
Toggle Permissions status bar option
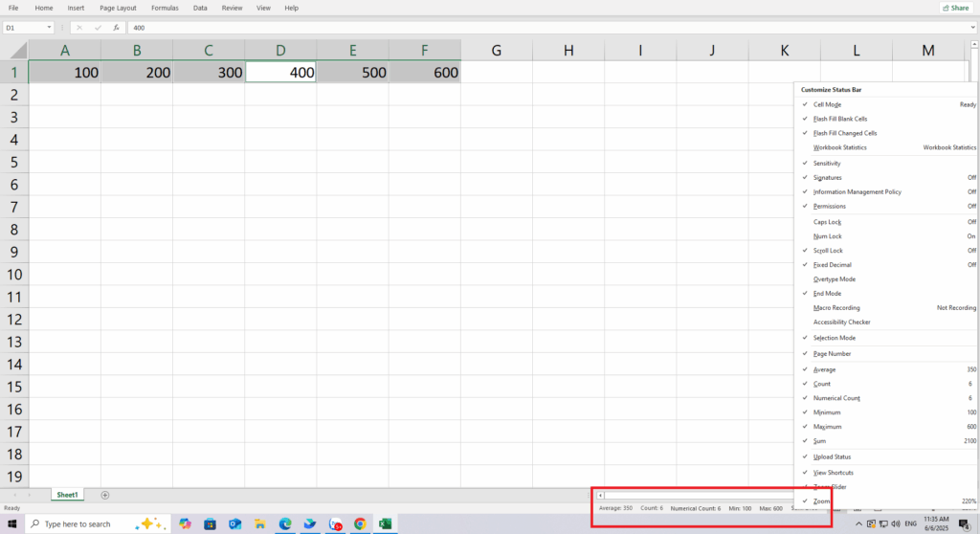888,207
